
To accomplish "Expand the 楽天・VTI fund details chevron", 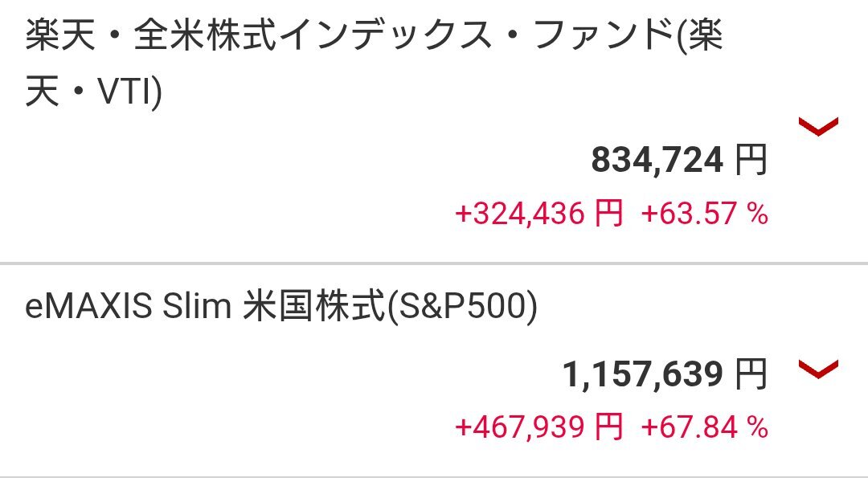I will click(x=818, y=127).
